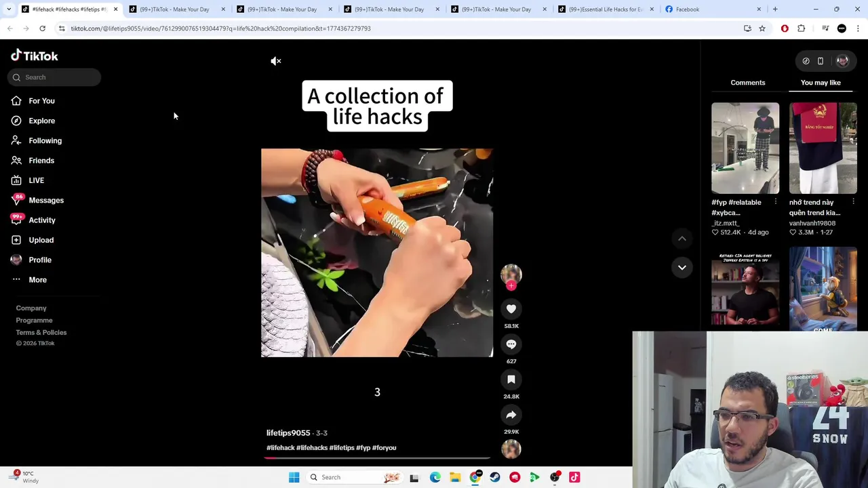
Task: Save the video with the bookmark icon
Action: click(x=511, y=380)
